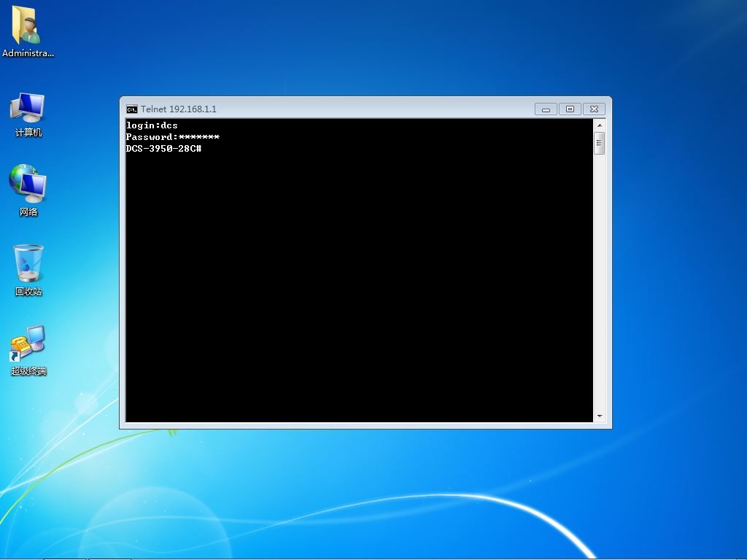Click the 'Administra...' label text

coord(28,53)
